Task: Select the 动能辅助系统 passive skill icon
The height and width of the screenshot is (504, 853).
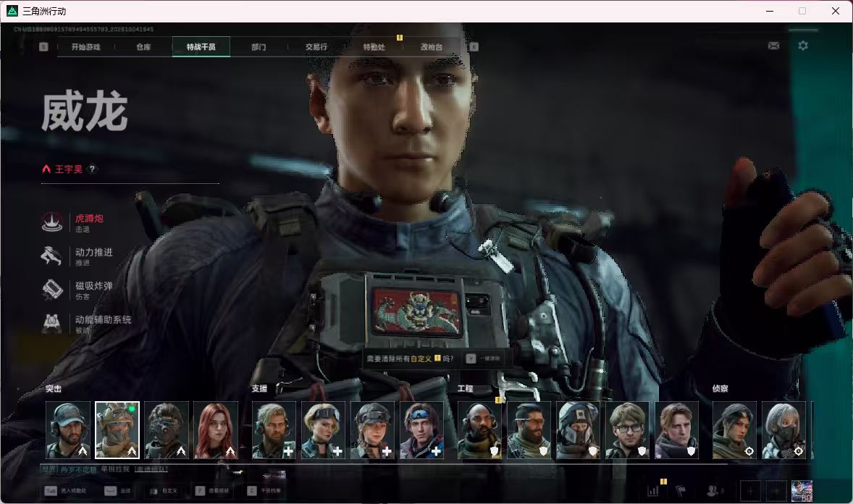Action: click(52, 323)
